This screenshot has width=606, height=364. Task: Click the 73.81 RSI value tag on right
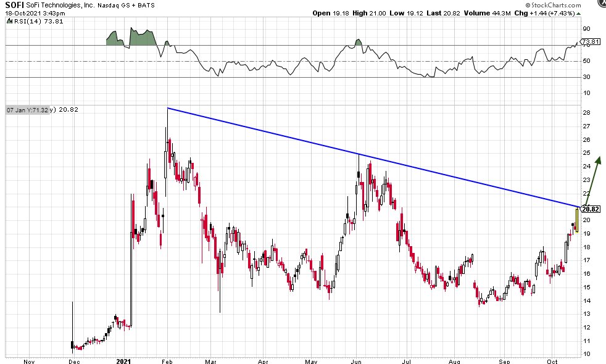(591, 42)
